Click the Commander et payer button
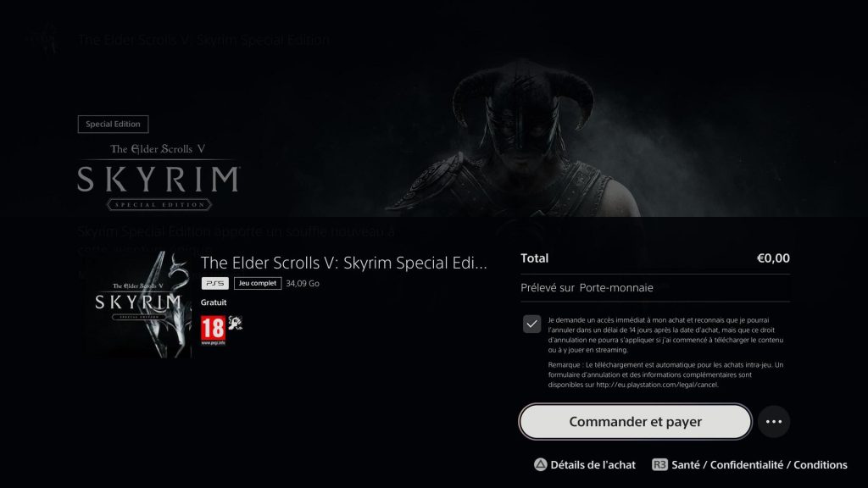Viewport: 868px width, 488px height. 635,422
